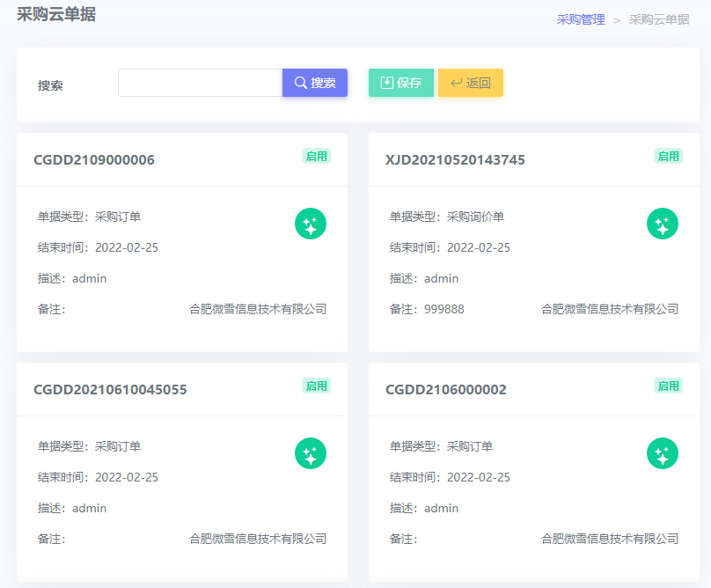Click the 启用 tag on CGDD2106000002
Image resolution: width=711 pixels, height=588 pixels.
(x=669, y=386)
